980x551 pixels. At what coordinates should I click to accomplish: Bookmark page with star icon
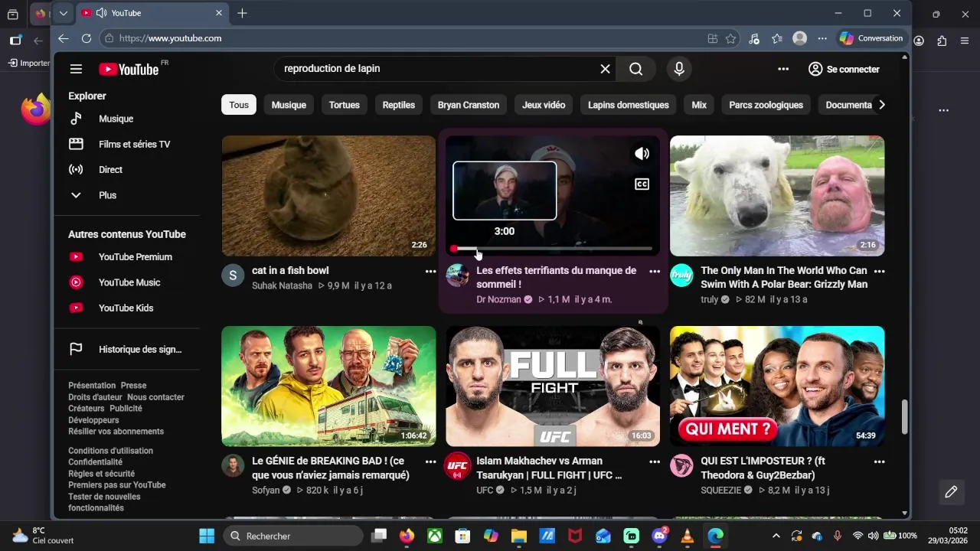(x=730, y=38)
